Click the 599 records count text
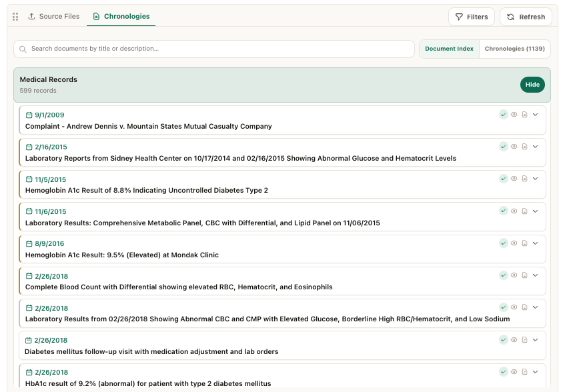This screenshot has width=561, height=392. [38, 91]
